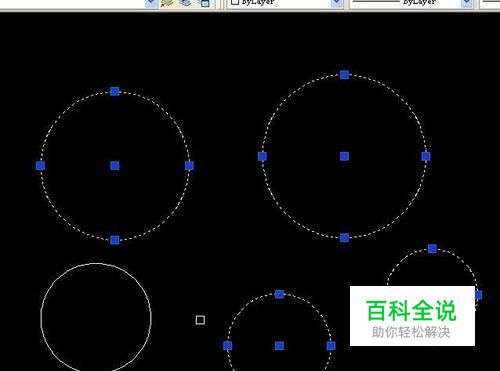Click top grip of bottom-middle dashed circle
This screenshot has height=371, width=500.
click(279, 294)
